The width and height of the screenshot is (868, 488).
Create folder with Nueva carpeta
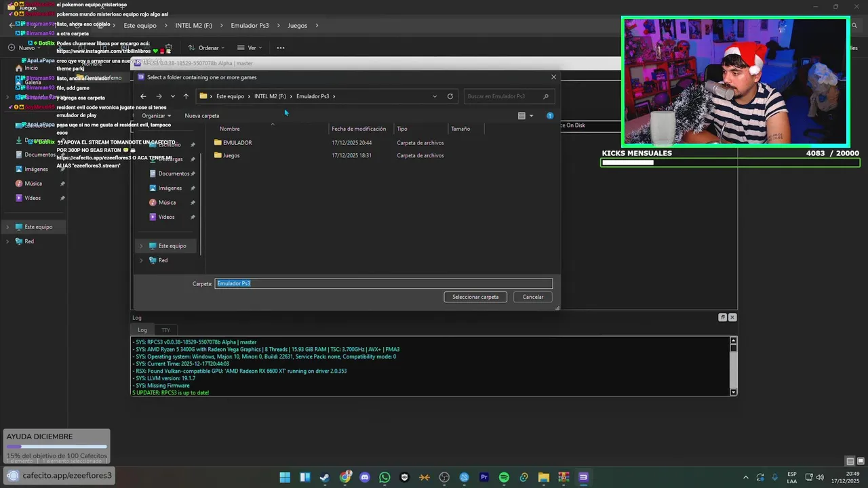point(202,116)
